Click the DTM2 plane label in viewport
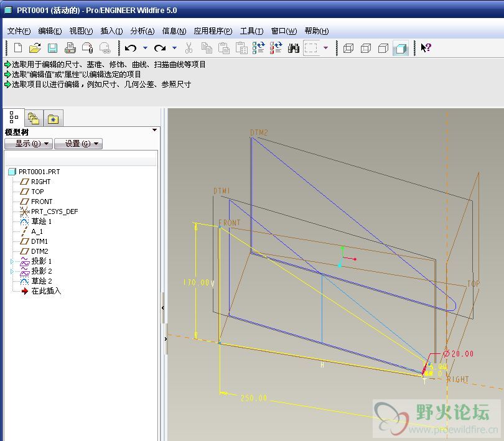 pyautogui.click(x=259, y=132)
